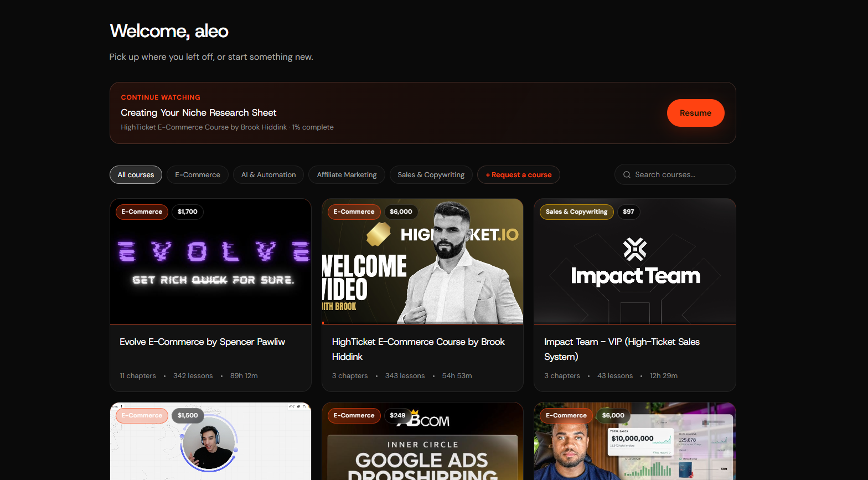Viewport: 868px width, 480px height.
Task: Click the E-Commerce badge on the $10,000,000 sales card
Action: click(566, 416)
